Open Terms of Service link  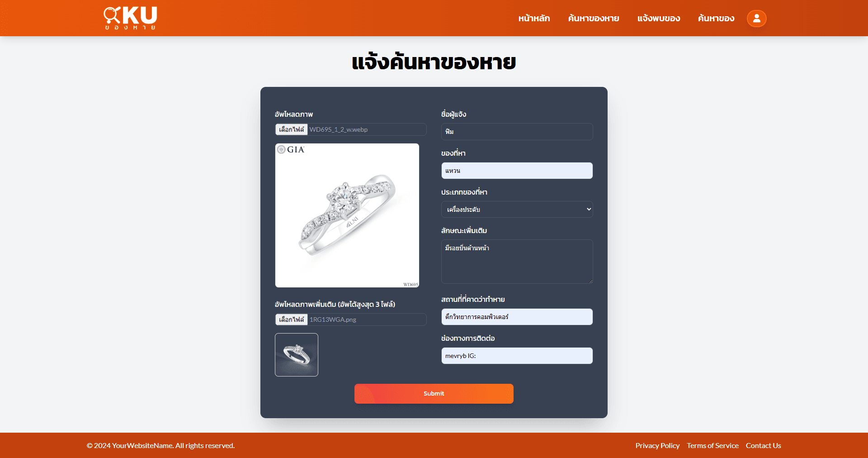pos(712,446)
